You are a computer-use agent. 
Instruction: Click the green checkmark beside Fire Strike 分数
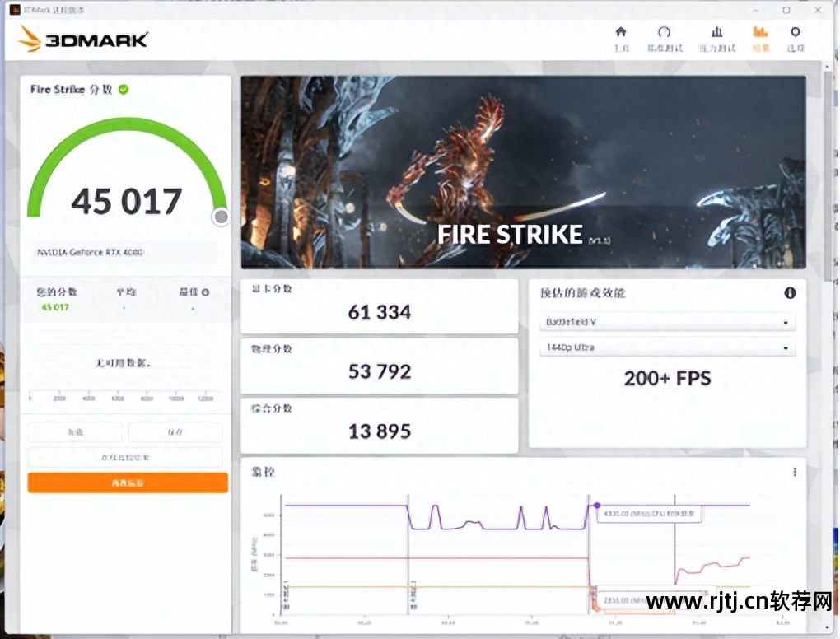click(124, 90)
